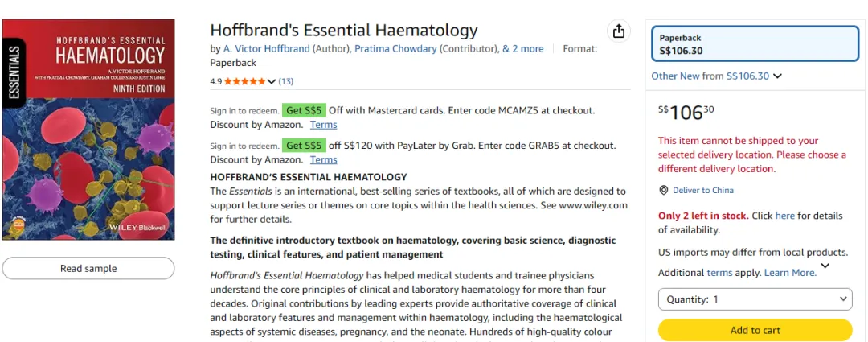
Task: Click the share icon beside the title
Action: [x=619, y=31]
